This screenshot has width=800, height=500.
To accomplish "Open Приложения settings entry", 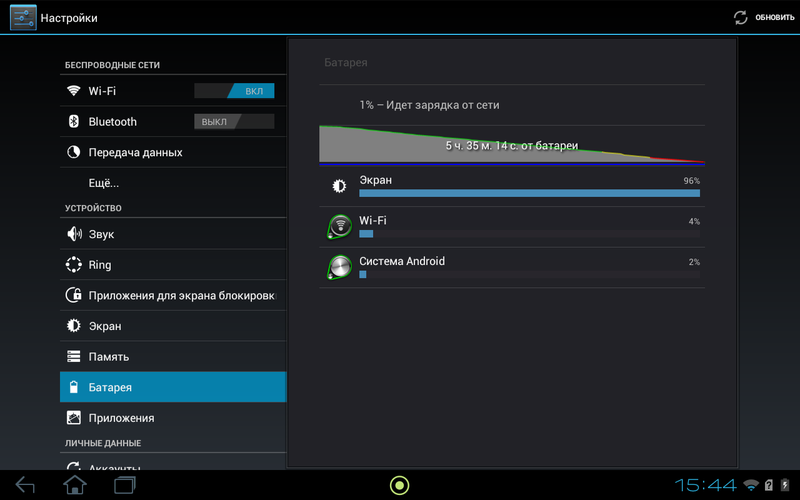I will coord(173,418).
